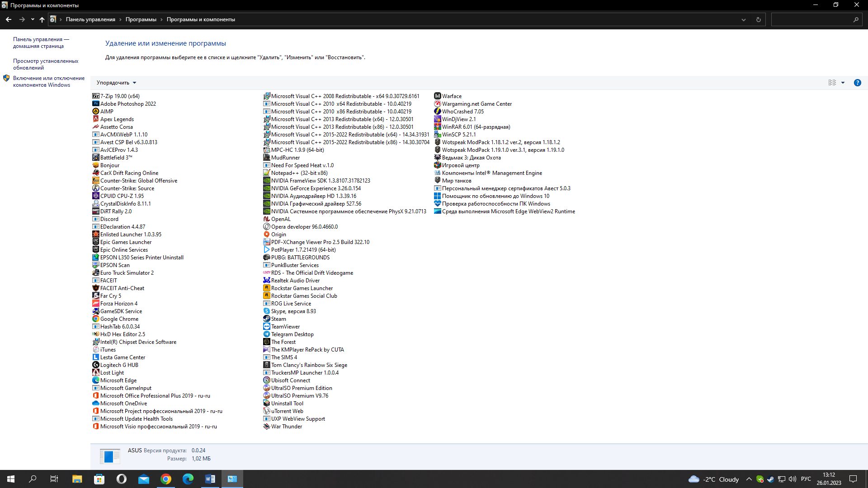Expand the address bar history dropdown
This screenshot has width=868, height=488.
pyautogui.click(x=743, y=19)
